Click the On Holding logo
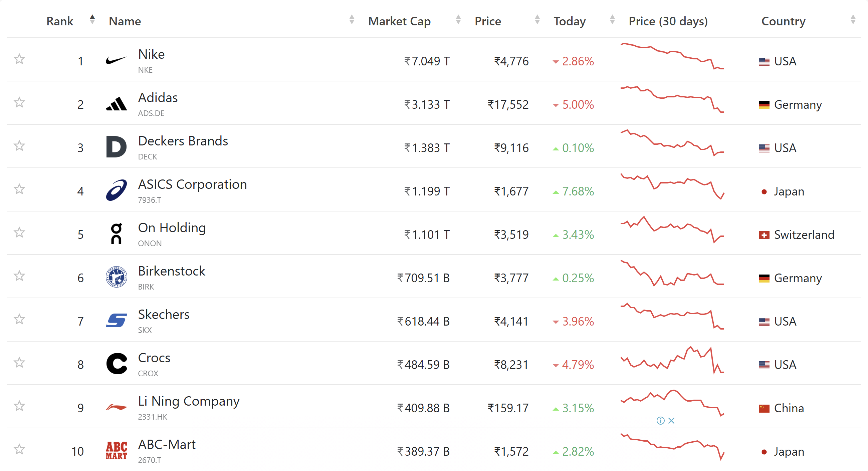 116,233
